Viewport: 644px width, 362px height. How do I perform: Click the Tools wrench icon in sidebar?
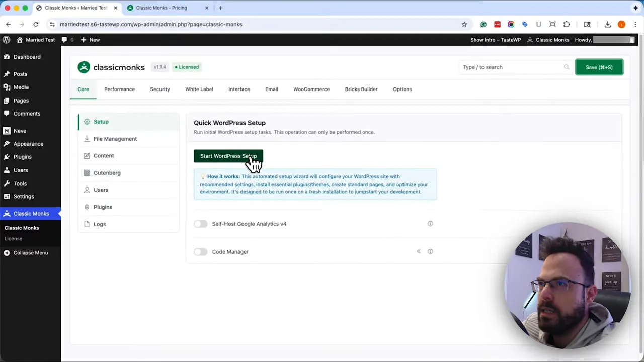click(x=7, y=183)
